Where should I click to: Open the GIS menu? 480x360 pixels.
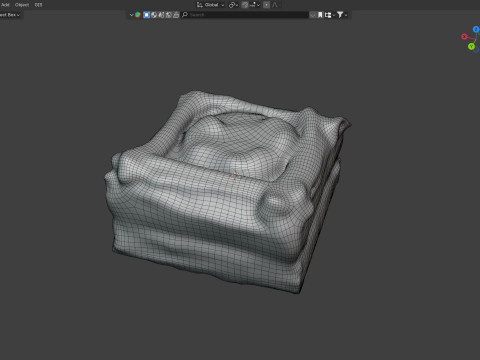pyautogui.click(x=38, y=5)
